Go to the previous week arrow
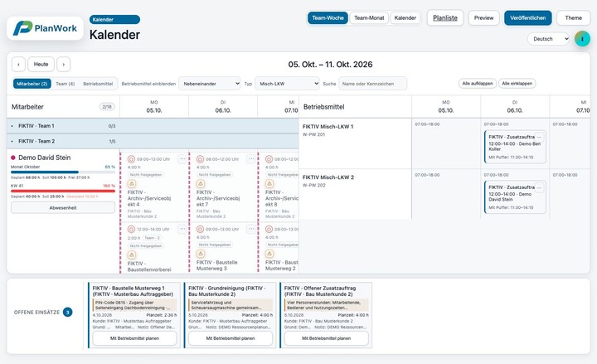597x364 pixels. (x=18, y=65)
